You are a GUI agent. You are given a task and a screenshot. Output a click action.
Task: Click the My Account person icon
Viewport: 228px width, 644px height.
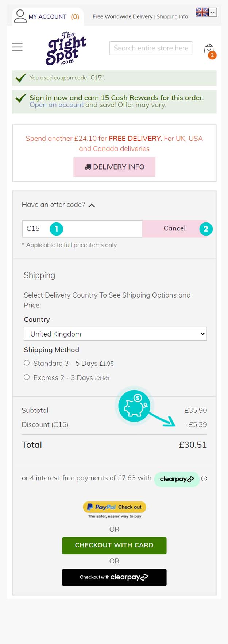(20, 16)
